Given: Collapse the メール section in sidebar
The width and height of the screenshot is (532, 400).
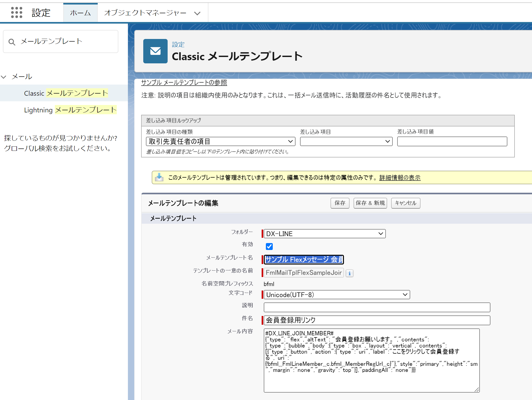Looking at the screenshot, I should [x=4, y=77].
